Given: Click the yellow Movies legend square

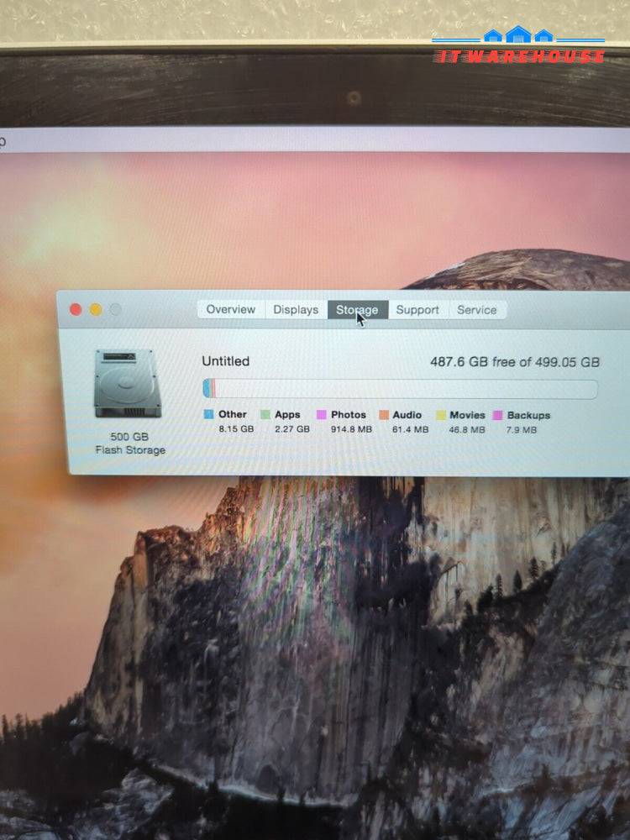Looking at the screenshot, I should click(440, 415).
